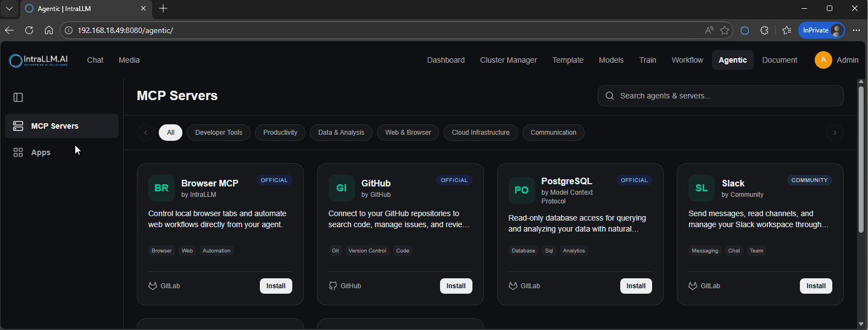Select the Agentic nav tab
This screenshot has height=330, width=868.
733,60
